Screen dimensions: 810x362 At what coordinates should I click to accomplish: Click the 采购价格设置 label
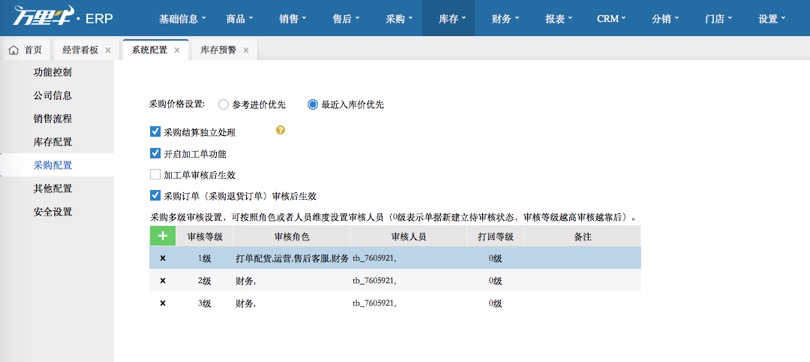click(x=177, y=104)
